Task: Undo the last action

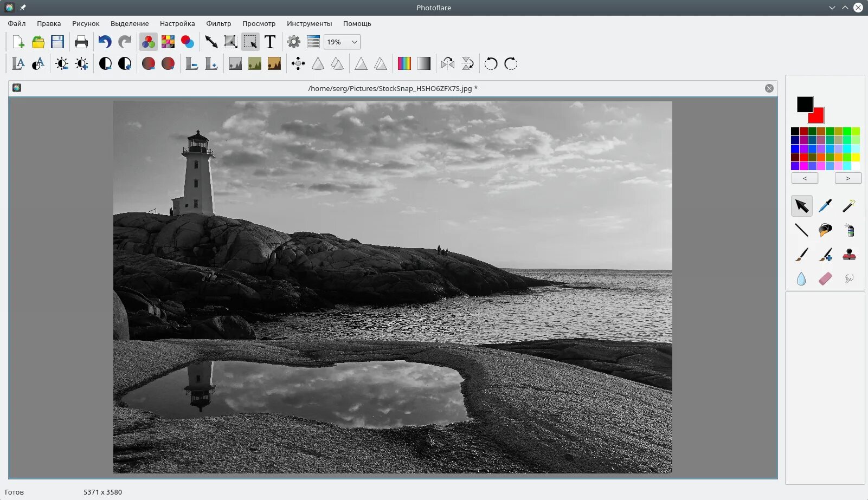Action: 105,42
